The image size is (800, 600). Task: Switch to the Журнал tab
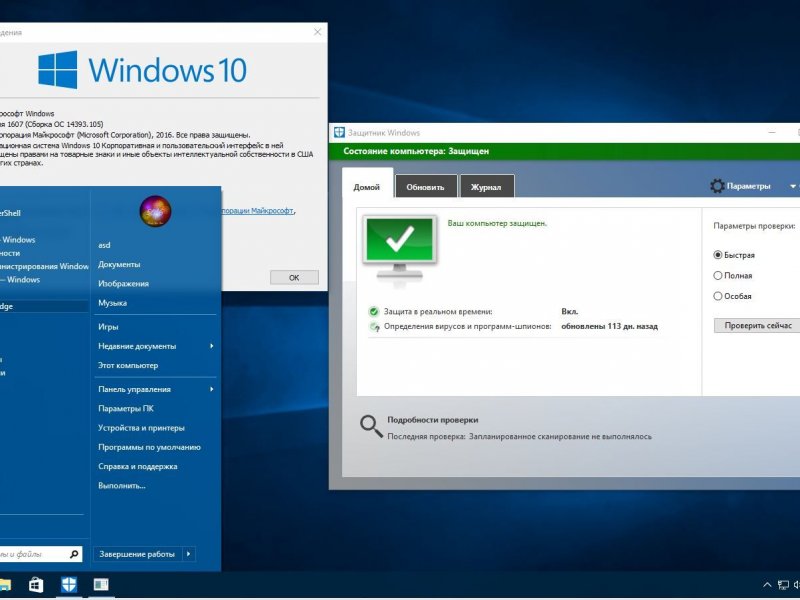tap(486, 187)
